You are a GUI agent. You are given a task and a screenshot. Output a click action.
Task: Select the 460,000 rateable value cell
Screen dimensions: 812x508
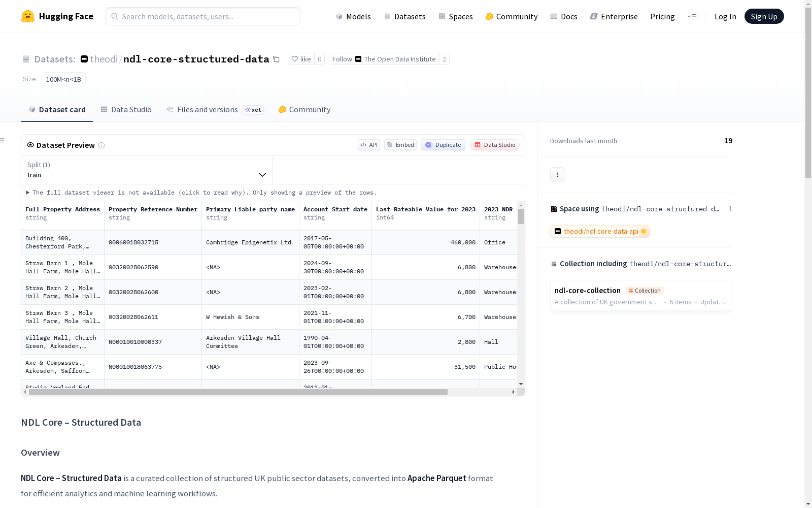(x=426, y=242)
